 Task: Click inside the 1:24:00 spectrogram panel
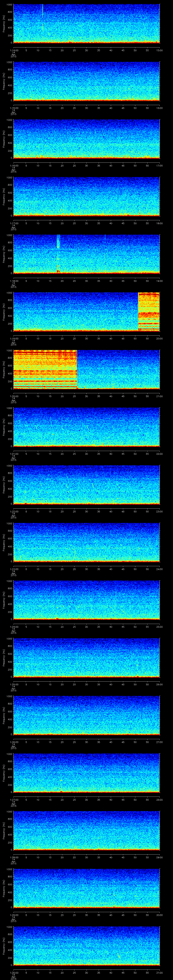click(x=86, y=600)
